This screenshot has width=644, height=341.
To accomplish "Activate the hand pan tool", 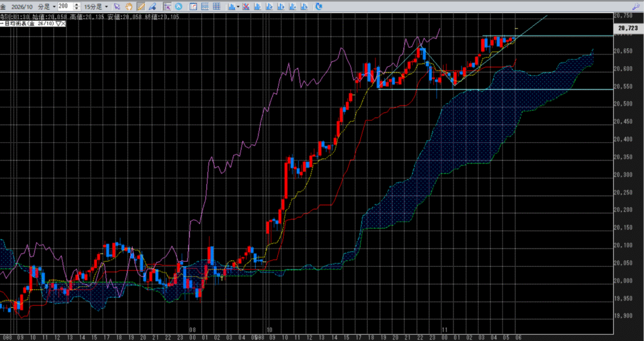I will pyautogui.click(x=128, y=6).
